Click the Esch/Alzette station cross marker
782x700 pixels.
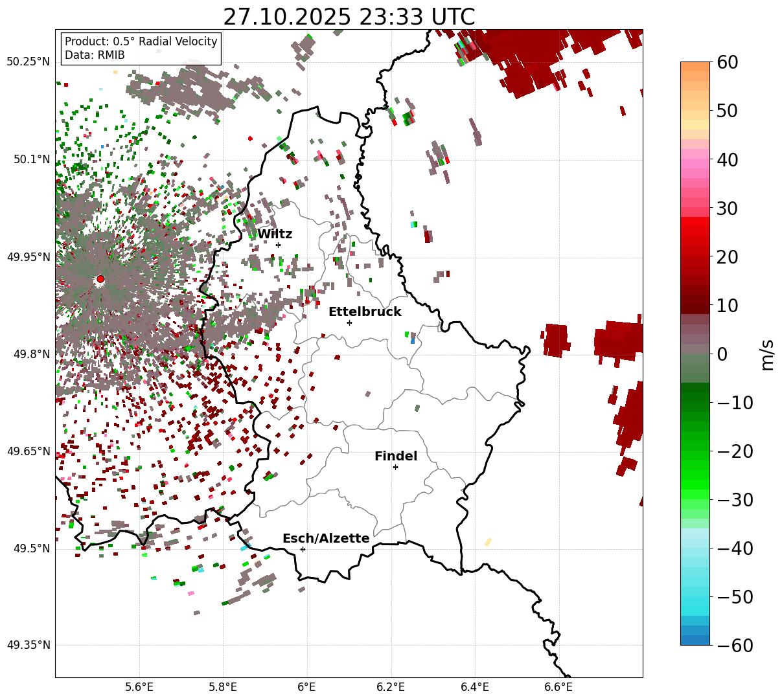tap(303, 549)
